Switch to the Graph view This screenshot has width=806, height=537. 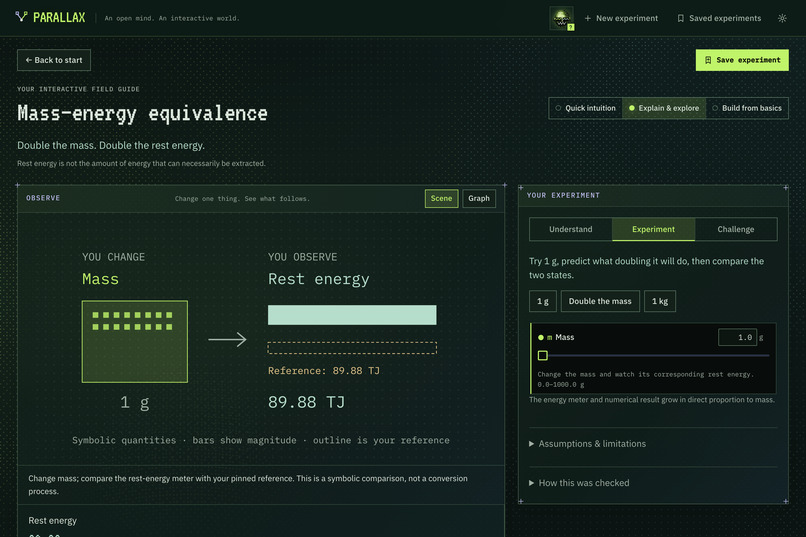click(479, 198)
